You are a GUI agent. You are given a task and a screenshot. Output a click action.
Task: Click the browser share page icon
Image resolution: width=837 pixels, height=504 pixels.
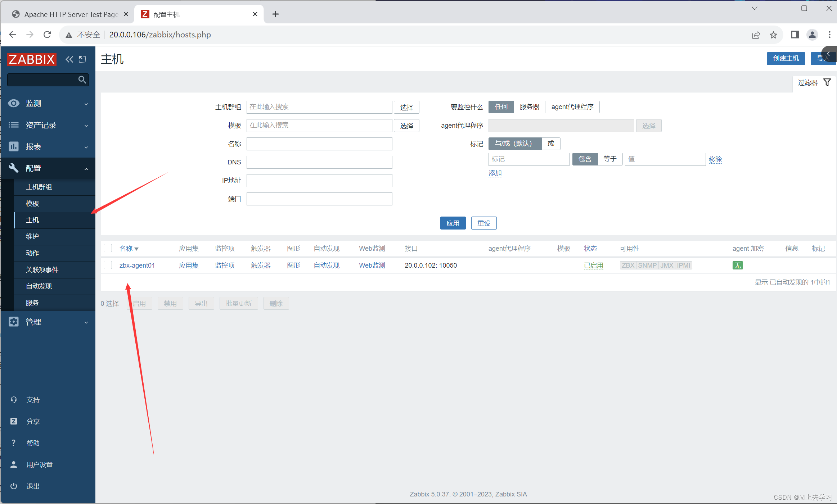click(x=756, y=35)
